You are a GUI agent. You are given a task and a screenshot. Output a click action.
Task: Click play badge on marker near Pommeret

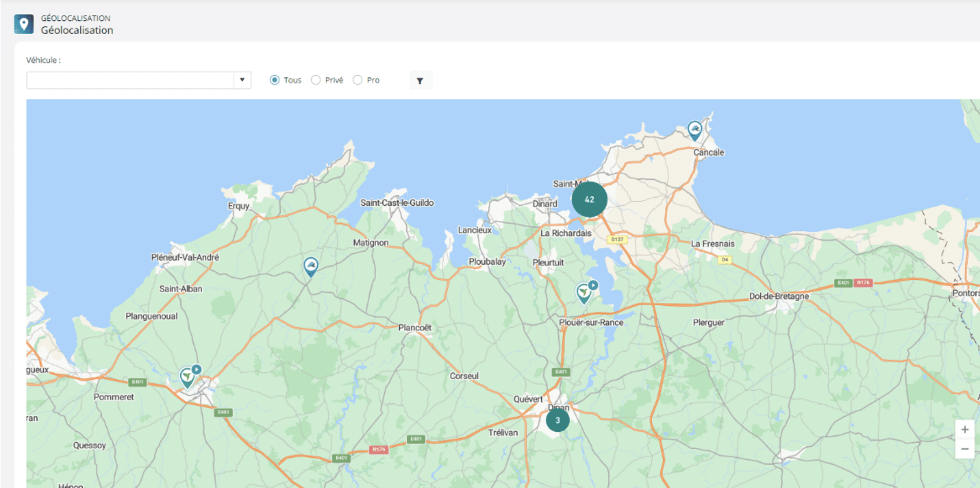click(196, 369)
